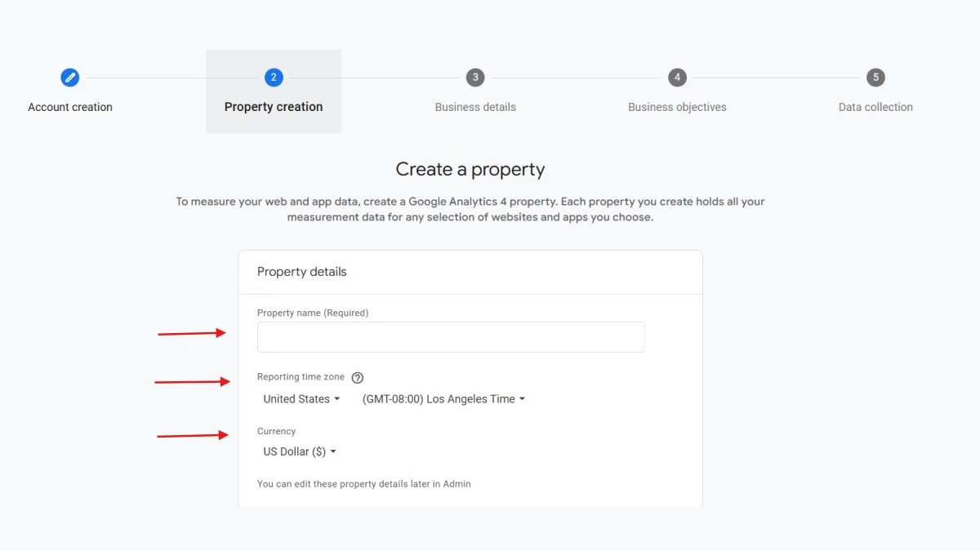Click the Property details card header
Image resolution: width=980 pixels, height=551 pixels.
point(302,272)
